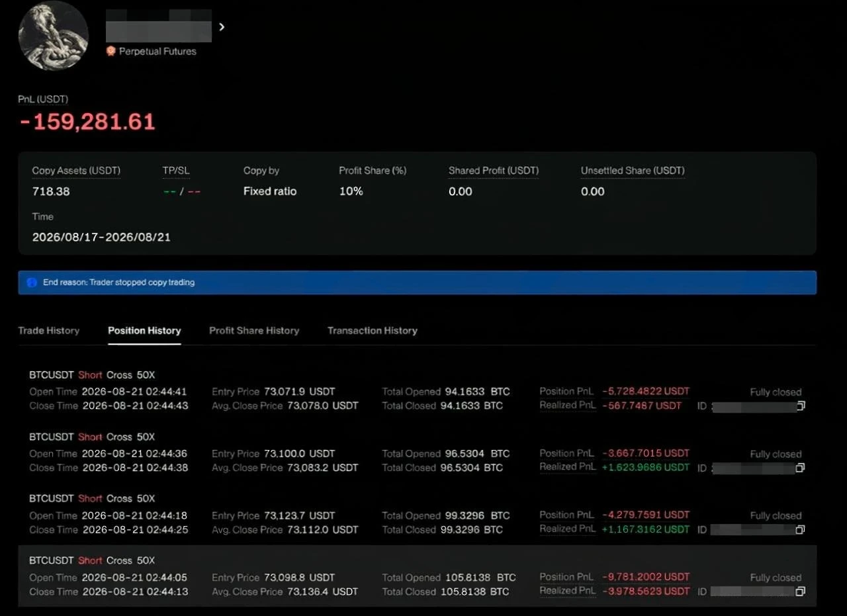The image size is (847, 616).
Task: Click the Perpetual Futures badge icon
Action: (111, 51)
